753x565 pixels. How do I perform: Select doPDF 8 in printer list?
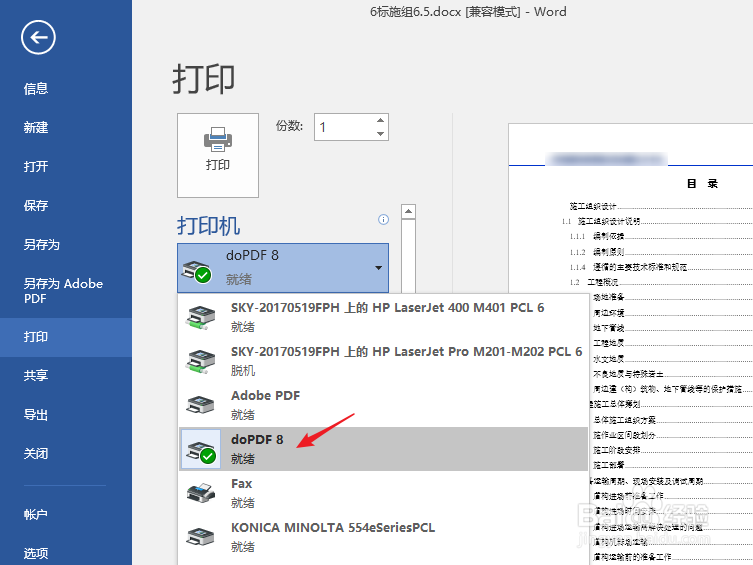click(x=383, y=449)
